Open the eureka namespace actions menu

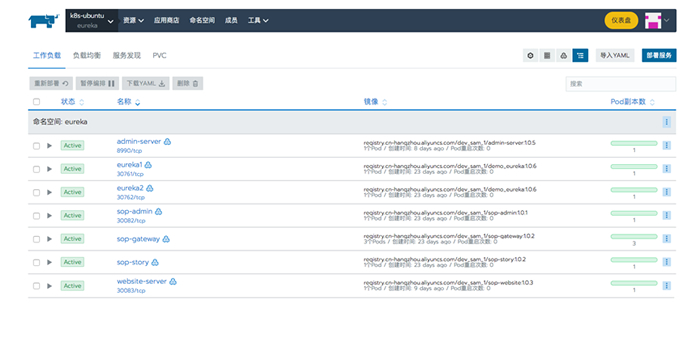point(667,122)
